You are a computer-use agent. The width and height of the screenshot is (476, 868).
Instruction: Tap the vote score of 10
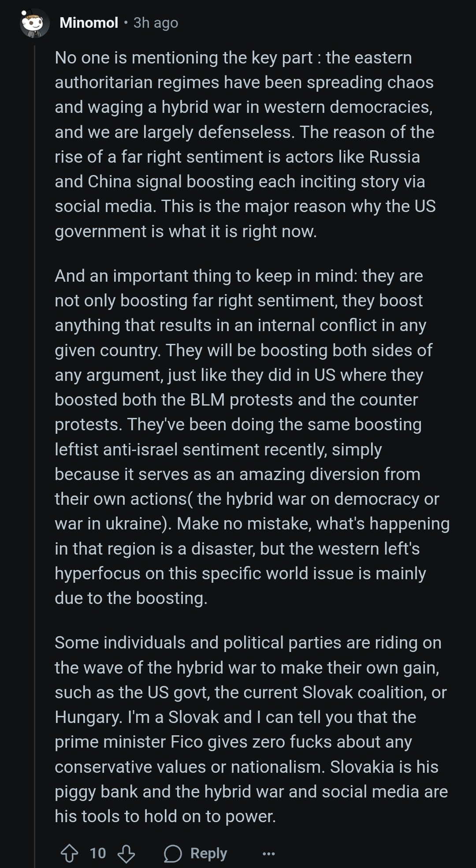click(x=98, y=853)
